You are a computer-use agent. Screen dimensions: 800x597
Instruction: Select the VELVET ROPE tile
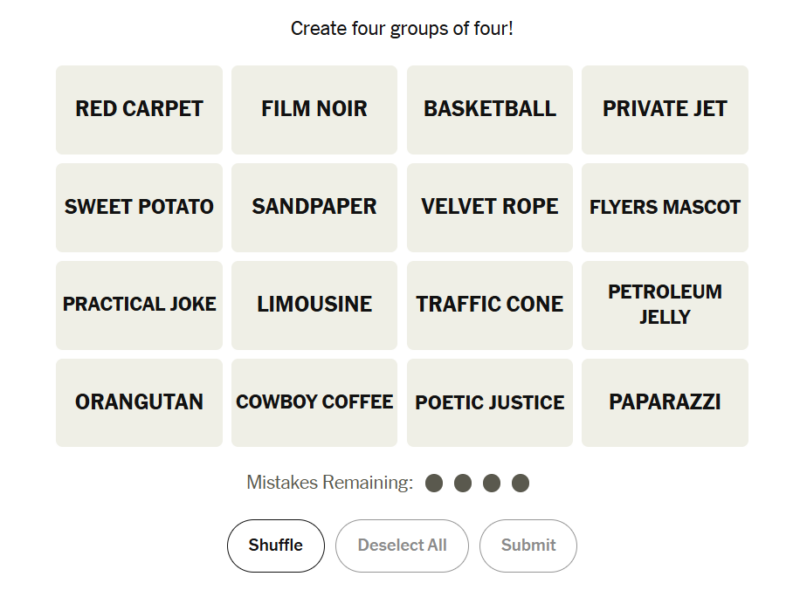click(490, 208)
